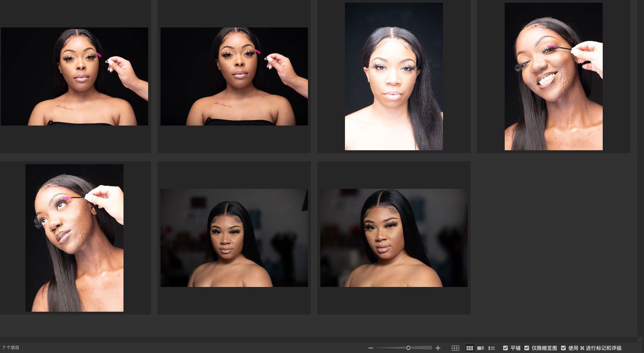The width and height of the screenshot is (644, 353).
Task: Click the 7 个项目 status text
Action: point(11,348)
